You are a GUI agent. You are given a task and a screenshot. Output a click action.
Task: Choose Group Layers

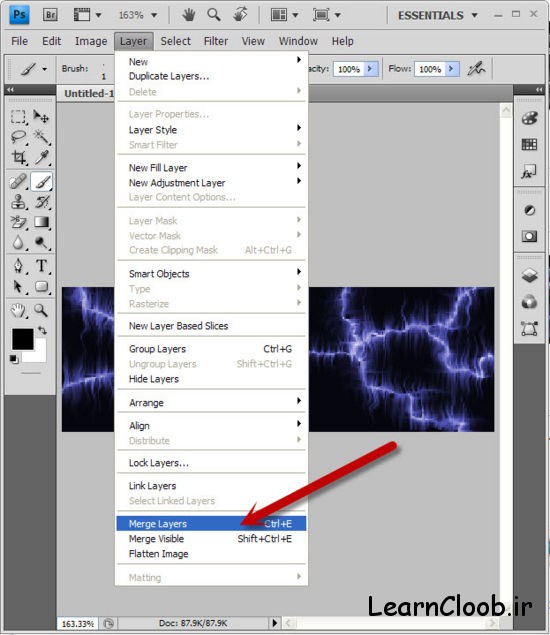tap(211, 349)
